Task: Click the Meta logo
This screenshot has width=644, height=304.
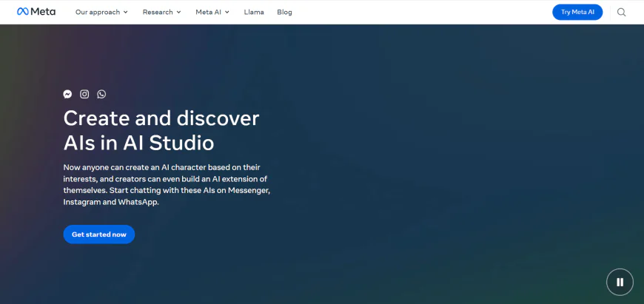Action: [36, 12]
